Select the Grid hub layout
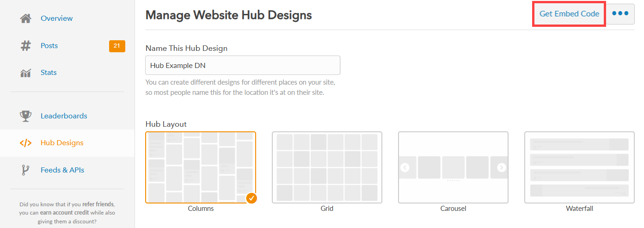The width and height of the screenshot is (644, 228). click(x=327, y=167)
